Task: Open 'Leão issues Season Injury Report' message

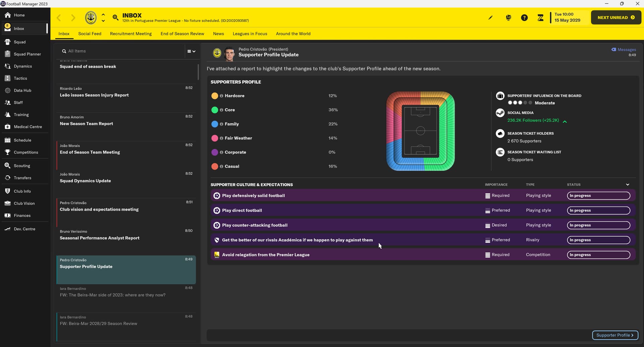Action: pyautogui.click(x=126, y=98)
